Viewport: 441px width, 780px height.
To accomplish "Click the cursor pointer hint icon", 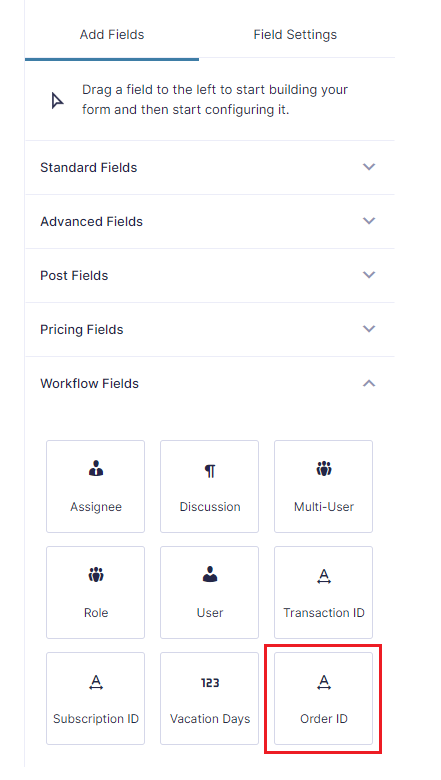I will coord(57,100).
